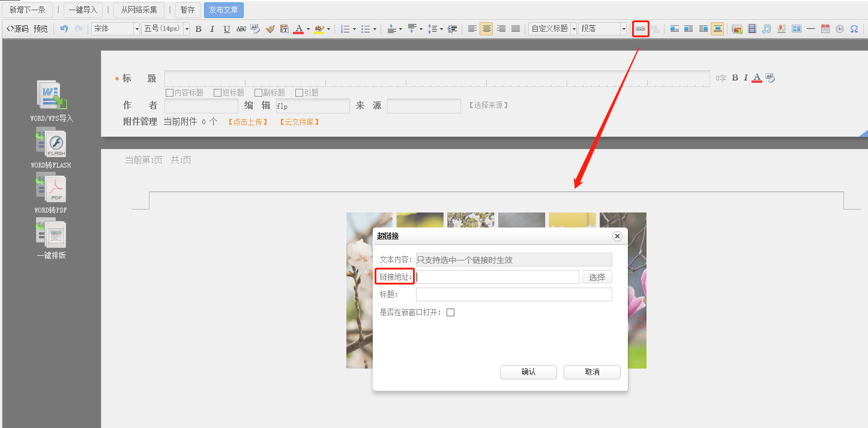The width and height of the screenshot is (868, 428).
Task: Enable the 副标题 checkbox
Action: [x=258, y=92]
